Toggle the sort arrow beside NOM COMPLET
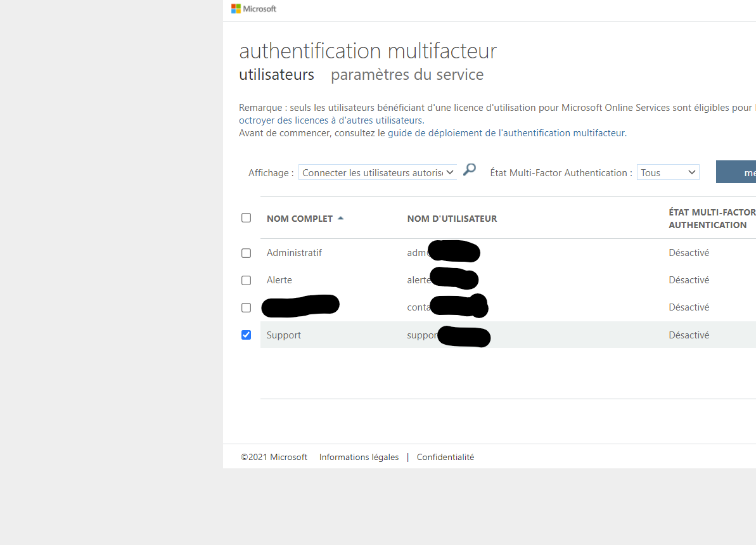This screenshot has height=545, width=756. 341,219
